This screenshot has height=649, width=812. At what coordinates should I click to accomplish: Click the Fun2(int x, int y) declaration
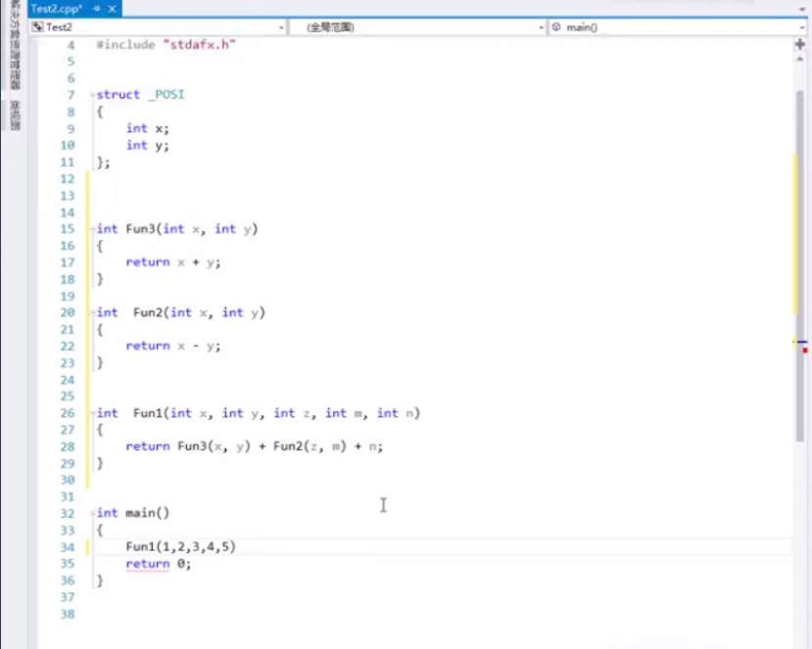pyautogui.click(x=181, y=312)
